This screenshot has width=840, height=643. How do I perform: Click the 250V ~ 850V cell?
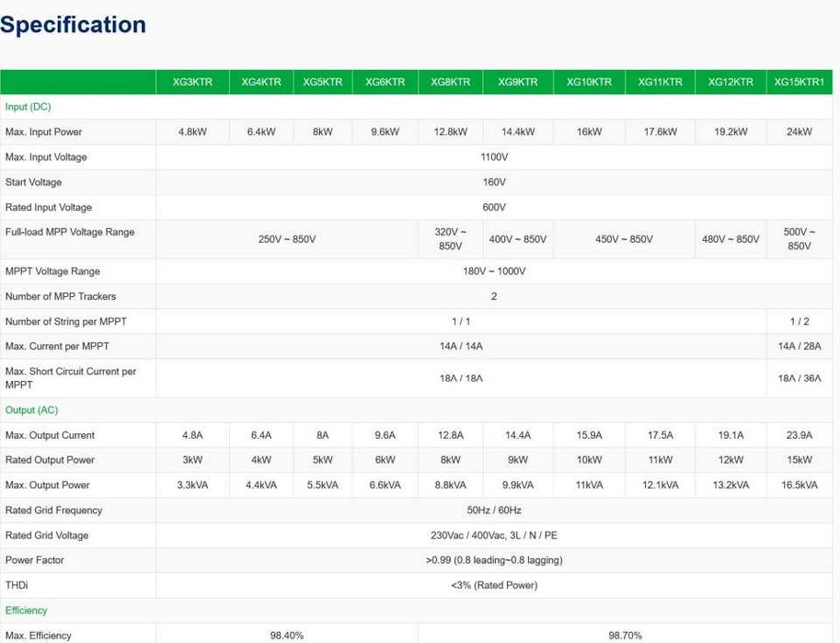[287, 239]
